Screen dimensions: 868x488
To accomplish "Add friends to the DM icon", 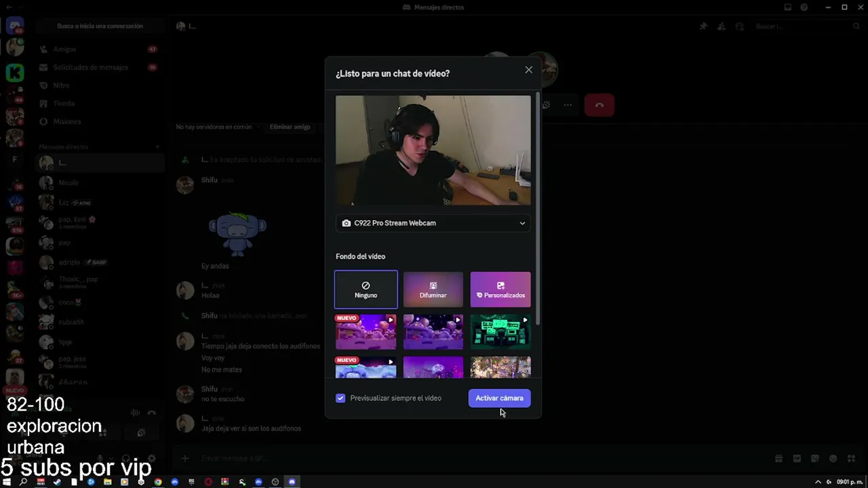I will [721, 26].
